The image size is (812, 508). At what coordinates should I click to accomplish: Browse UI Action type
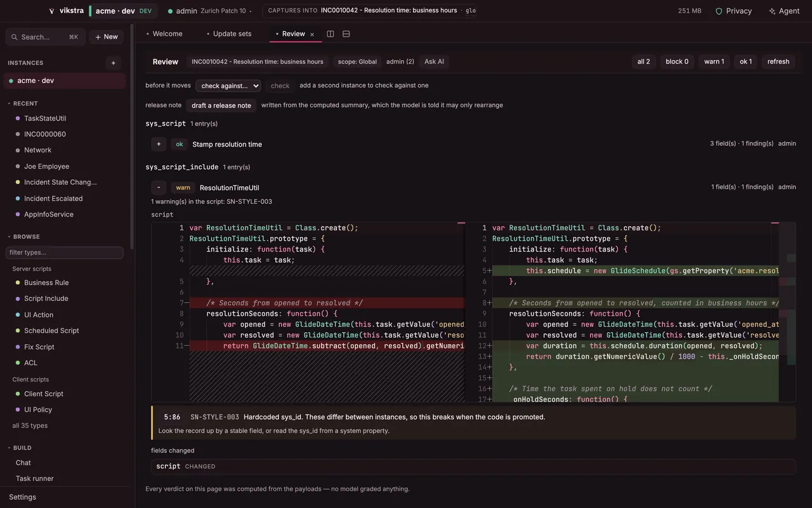[x=39, y=315]
